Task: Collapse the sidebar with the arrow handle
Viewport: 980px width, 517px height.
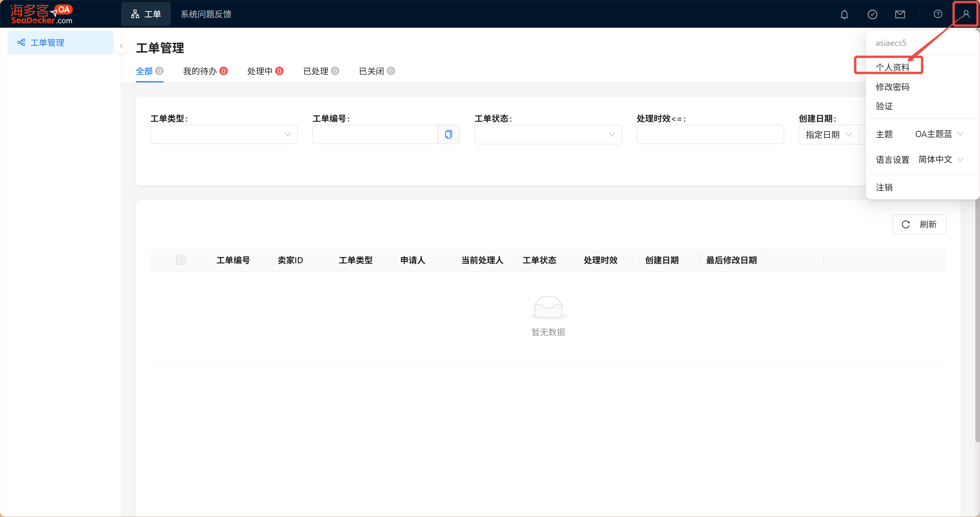Action: coord(121,46)
